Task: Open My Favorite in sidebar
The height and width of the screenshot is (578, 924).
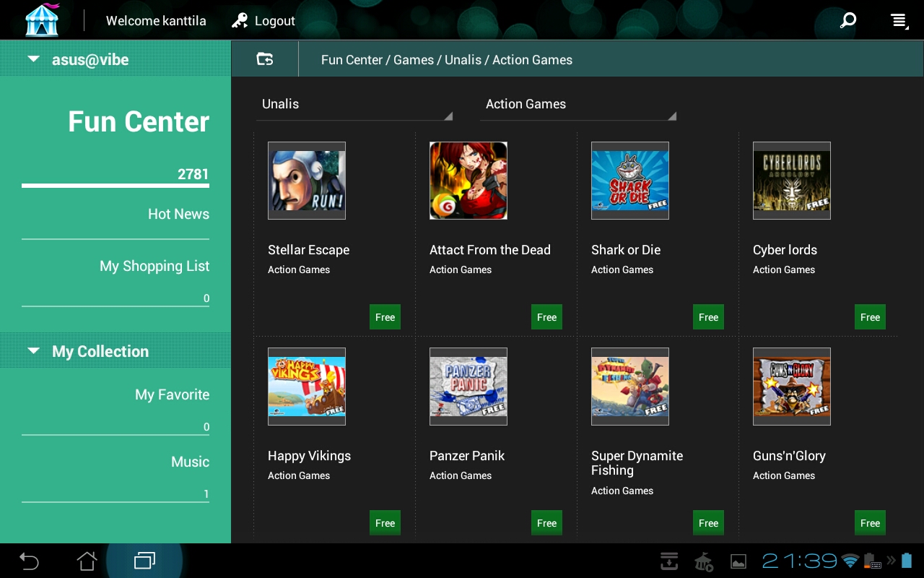Action: (x=172, y=394)
